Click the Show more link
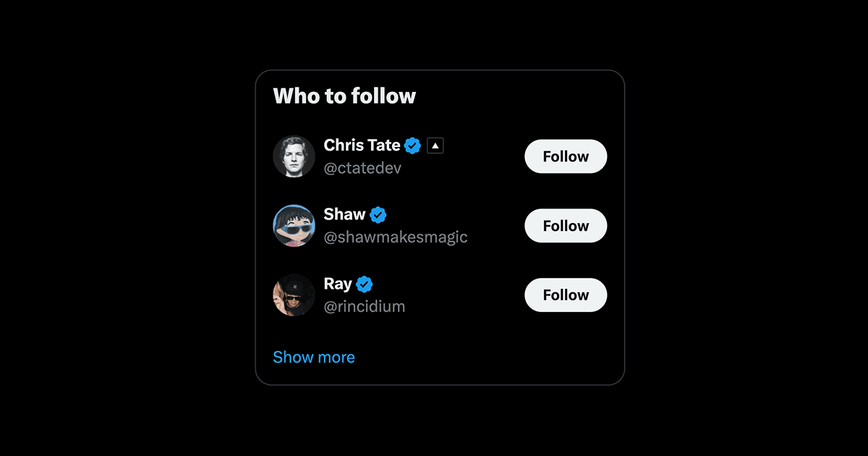The width and height of the screenshot is (868, 456). click(314, 356)
